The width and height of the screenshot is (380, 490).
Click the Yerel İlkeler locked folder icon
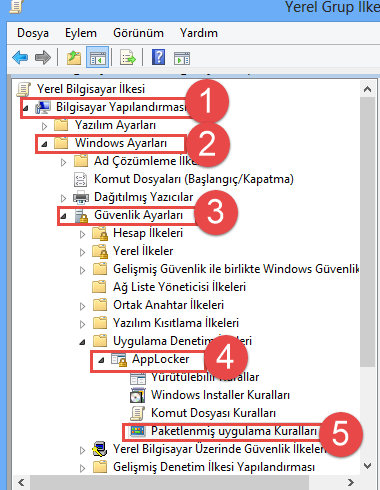(100, 251)
